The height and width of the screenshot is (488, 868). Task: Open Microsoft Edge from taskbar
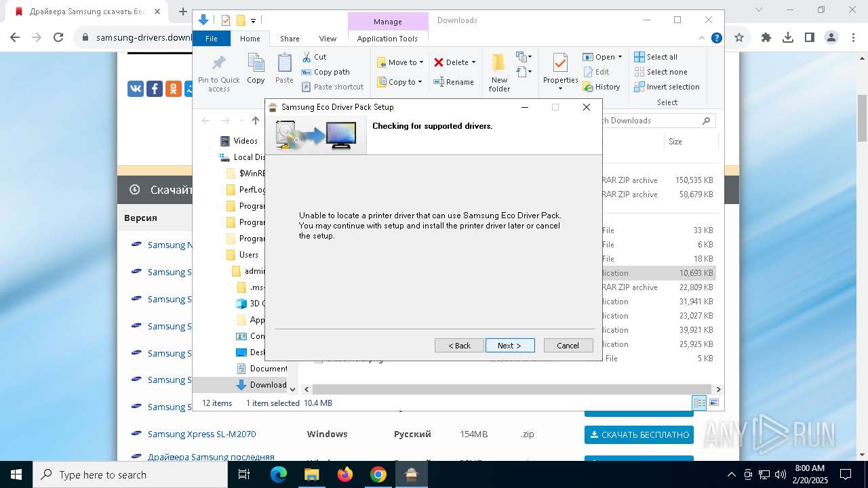(279, 474)
